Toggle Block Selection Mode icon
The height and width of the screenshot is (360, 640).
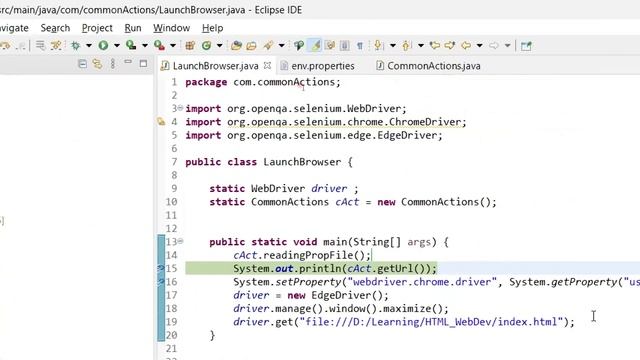coord(344,45)
